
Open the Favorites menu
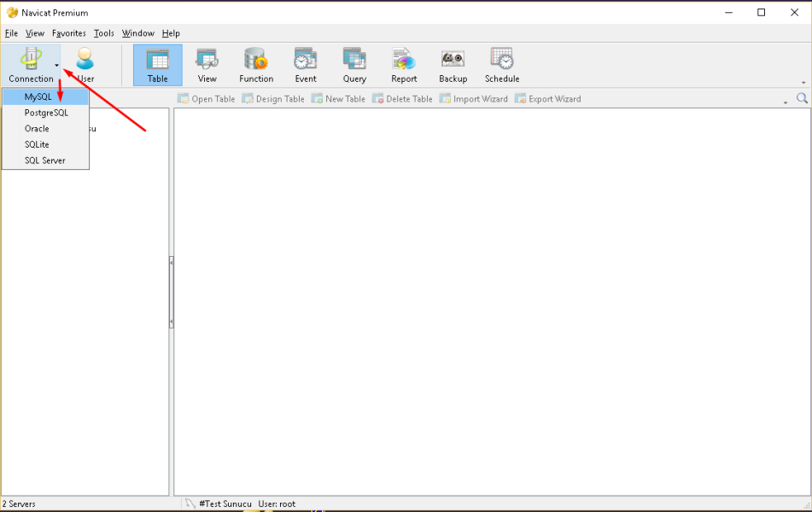point(67,33)
